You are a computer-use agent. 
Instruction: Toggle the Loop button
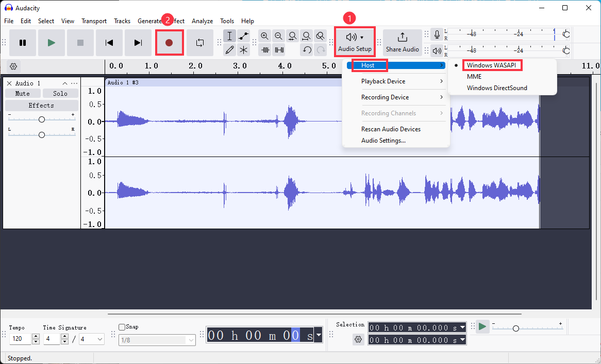pyautogui.click(x=200, y=43)
